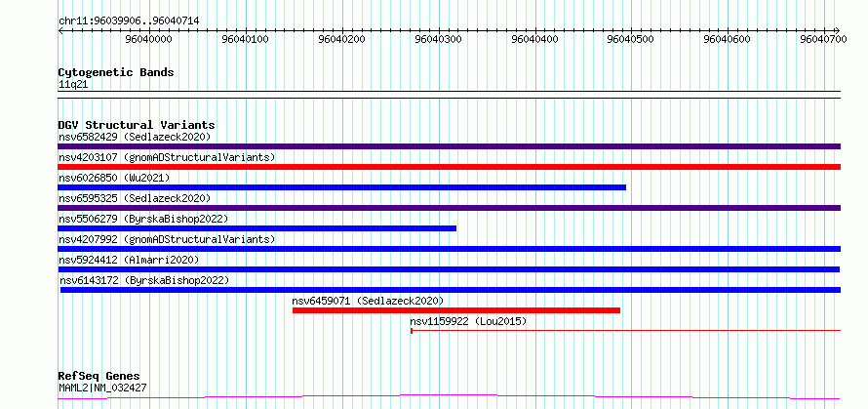Click the right arrowhead of the ruler
The height and width of the screenshot is (409, 868).
tap(838, 30)
